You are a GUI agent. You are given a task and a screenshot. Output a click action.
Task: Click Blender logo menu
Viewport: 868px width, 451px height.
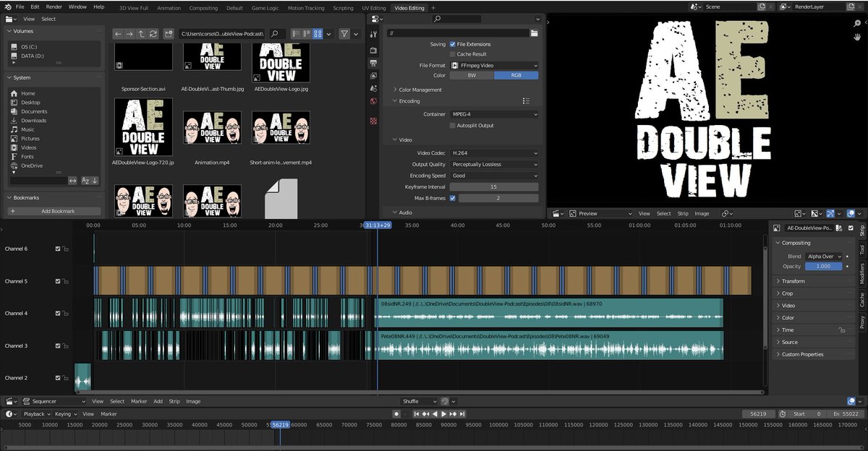click(x=7, y=7)
